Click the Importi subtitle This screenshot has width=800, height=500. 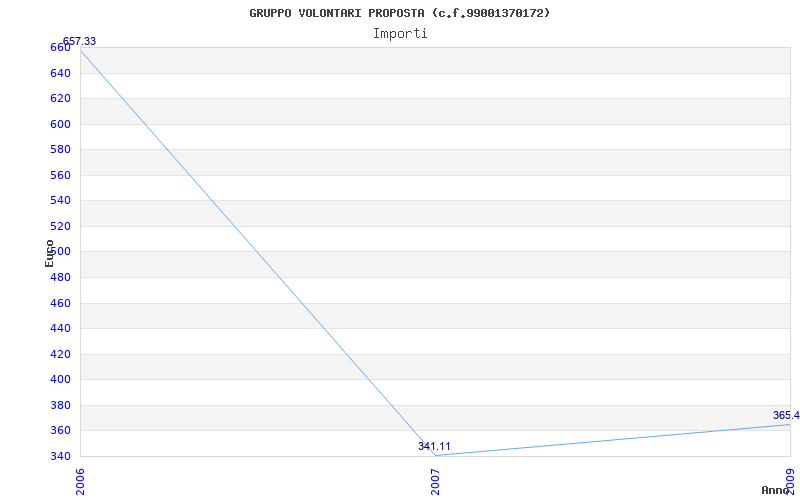[x=400, y=34]
